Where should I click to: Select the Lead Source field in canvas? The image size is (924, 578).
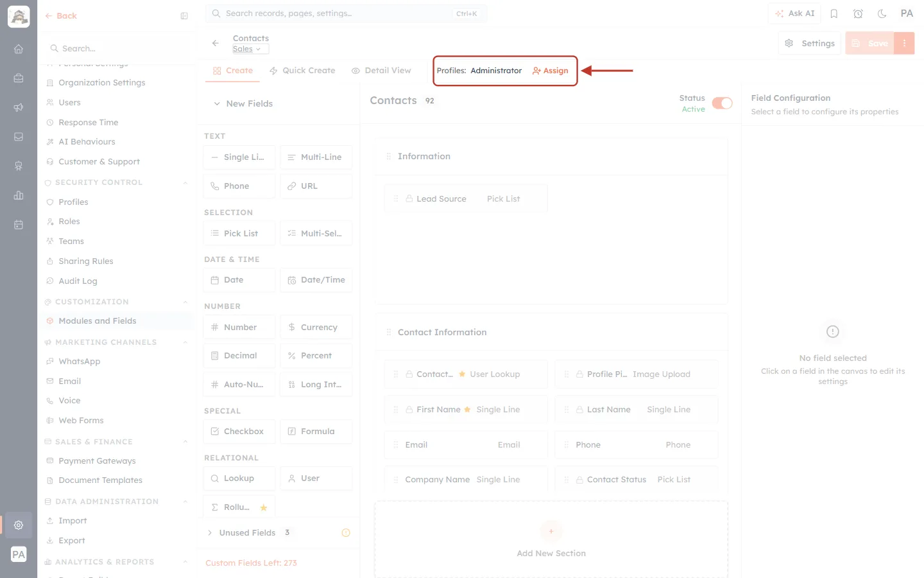(x=466, y=199)
